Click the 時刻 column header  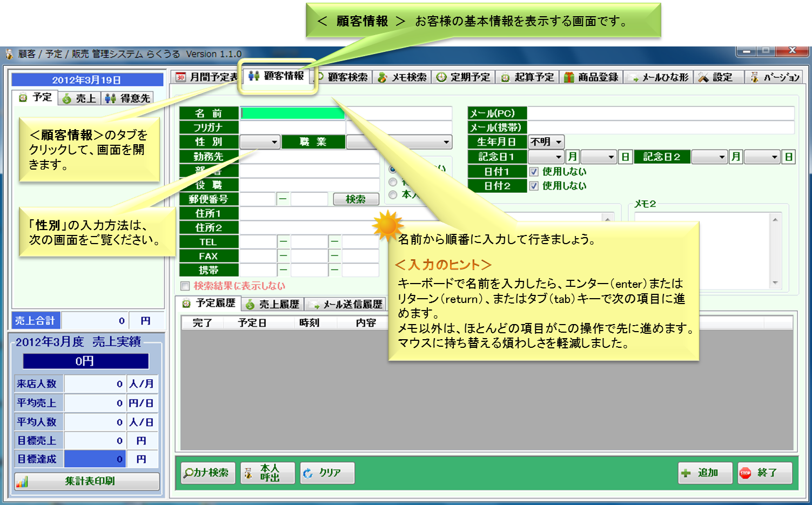point(309,323)
